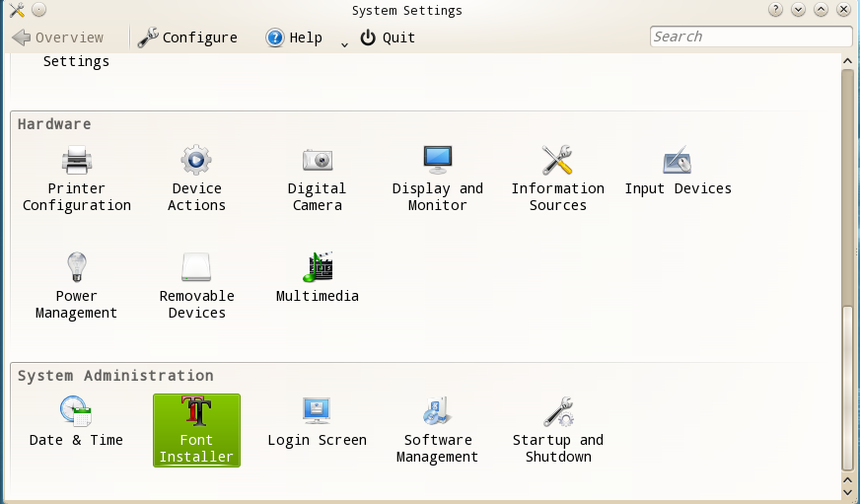Open Printer Configuration settings

click(76, 180)
